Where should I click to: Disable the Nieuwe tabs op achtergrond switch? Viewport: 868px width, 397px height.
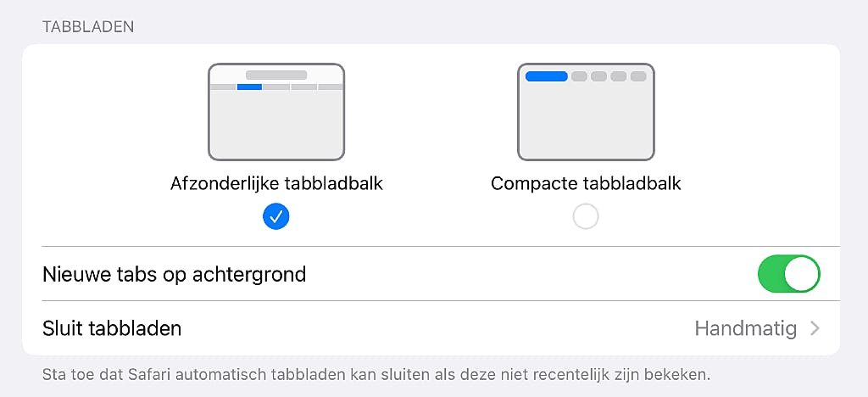click(x=788, y=274)
